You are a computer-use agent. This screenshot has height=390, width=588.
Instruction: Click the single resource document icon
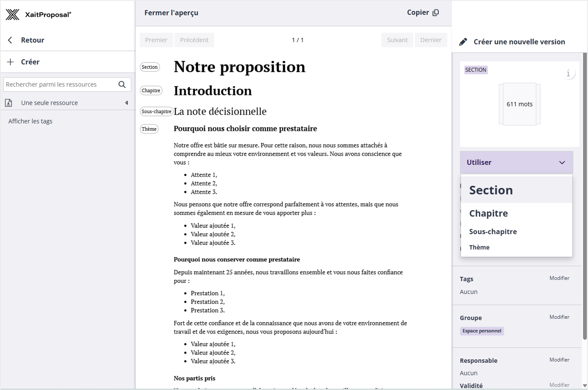pyautogui.click(x=9, y=103)
